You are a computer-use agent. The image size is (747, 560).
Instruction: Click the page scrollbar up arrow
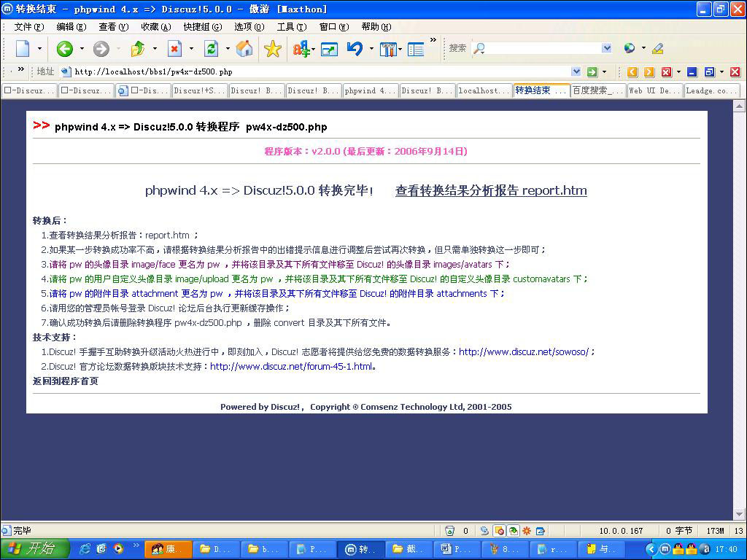[739, 106]
